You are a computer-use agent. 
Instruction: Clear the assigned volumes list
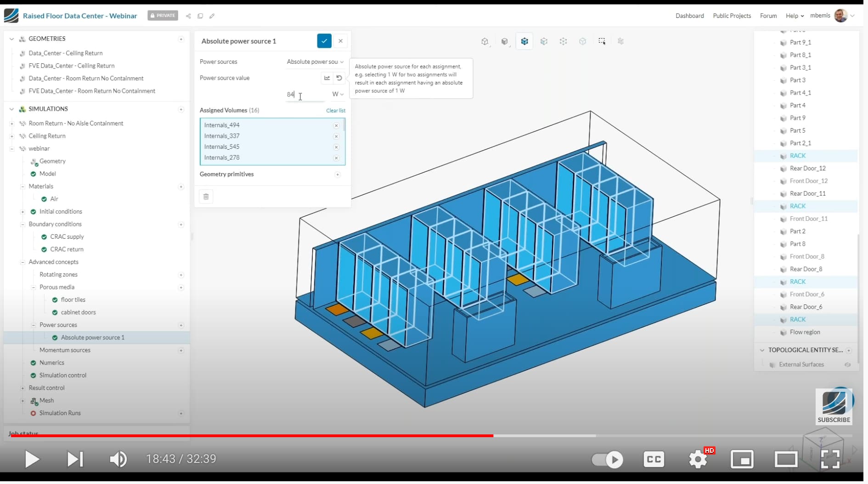(x=336, y=111)
